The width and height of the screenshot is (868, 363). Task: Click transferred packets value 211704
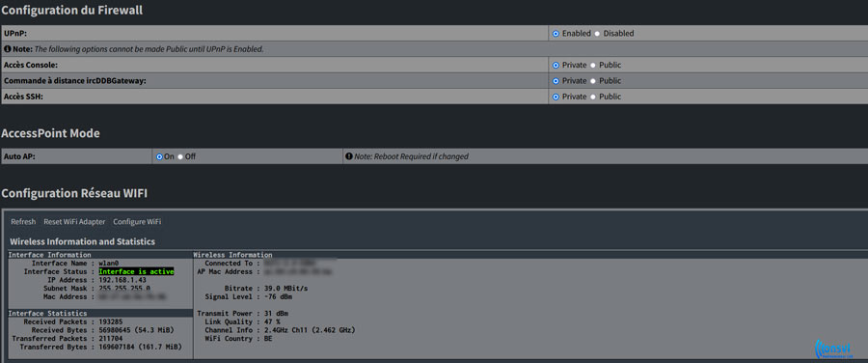coord(111,339)
